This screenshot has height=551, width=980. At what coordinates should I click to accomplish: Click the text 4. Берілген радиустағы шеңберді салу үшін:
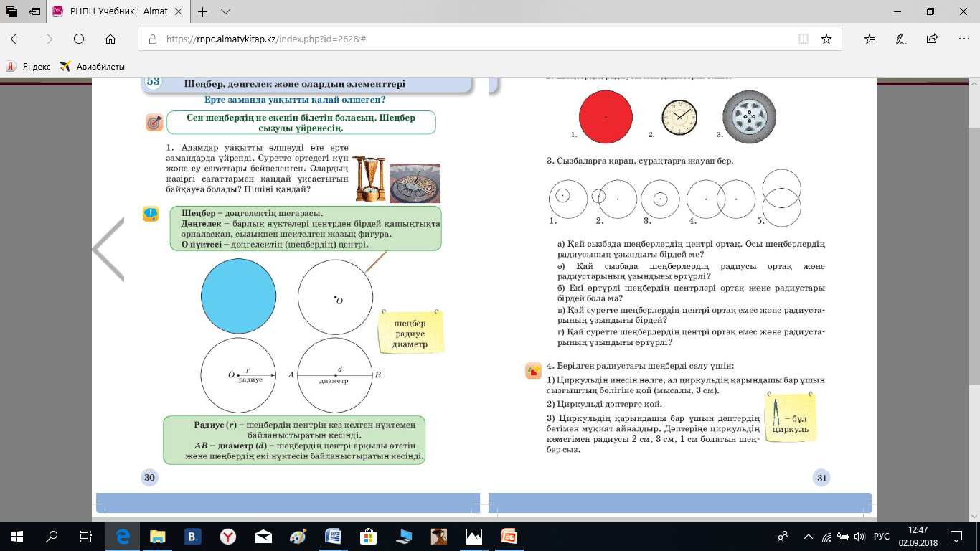640,367
